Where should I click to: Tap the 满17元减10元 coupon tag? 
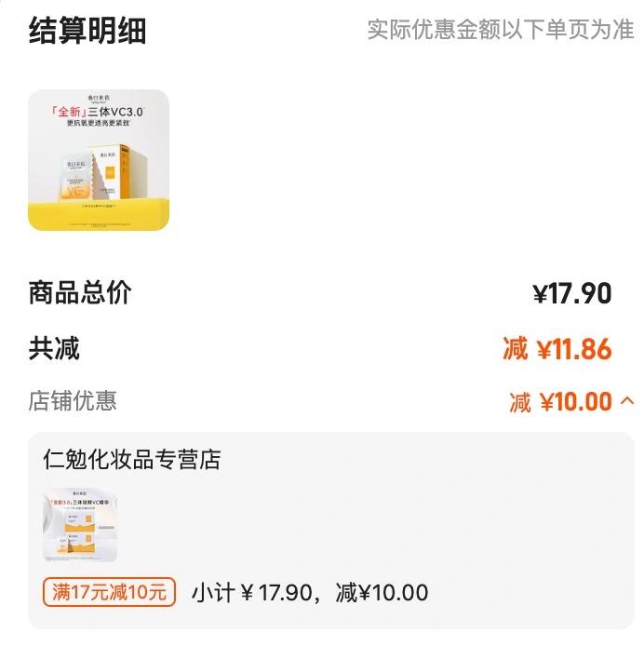tap(109, 592)
